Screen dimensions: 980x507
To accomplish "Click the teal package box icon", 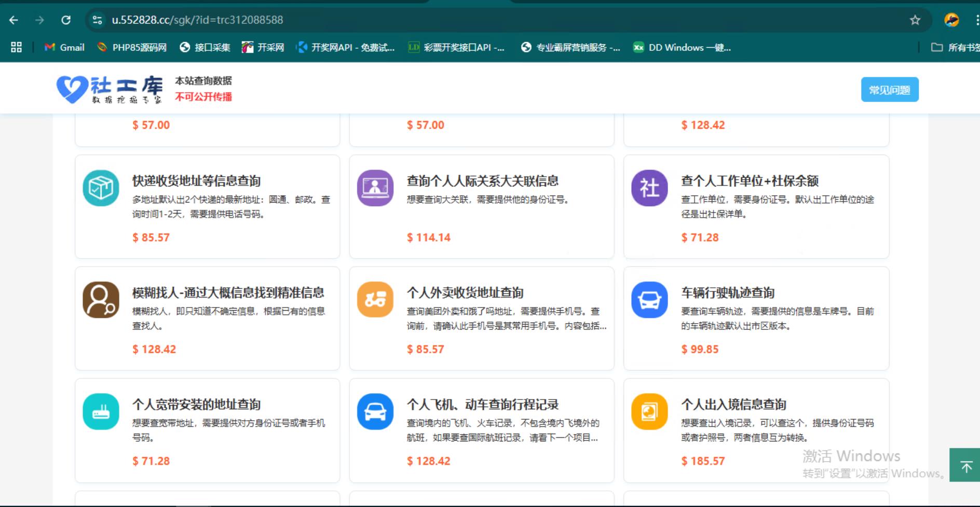I will click(101, 188).
